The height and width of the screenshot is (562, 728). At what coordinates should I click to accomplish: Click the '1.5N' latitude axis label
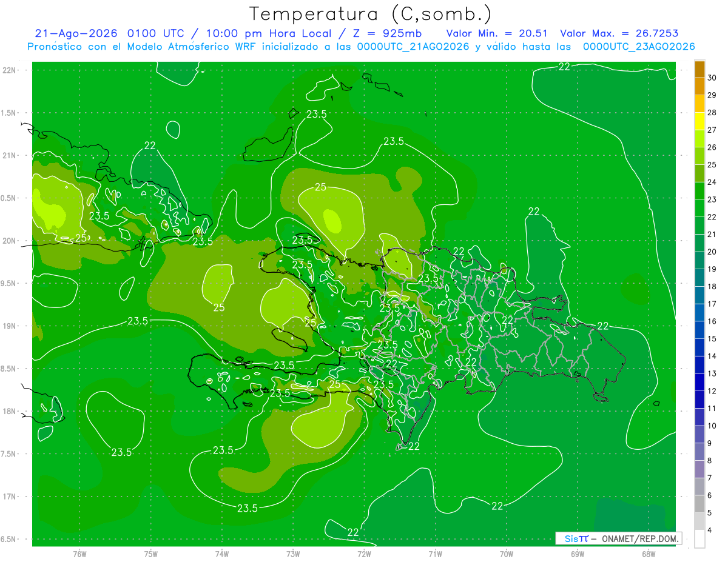pyautogui.click(x=9, y=113)
